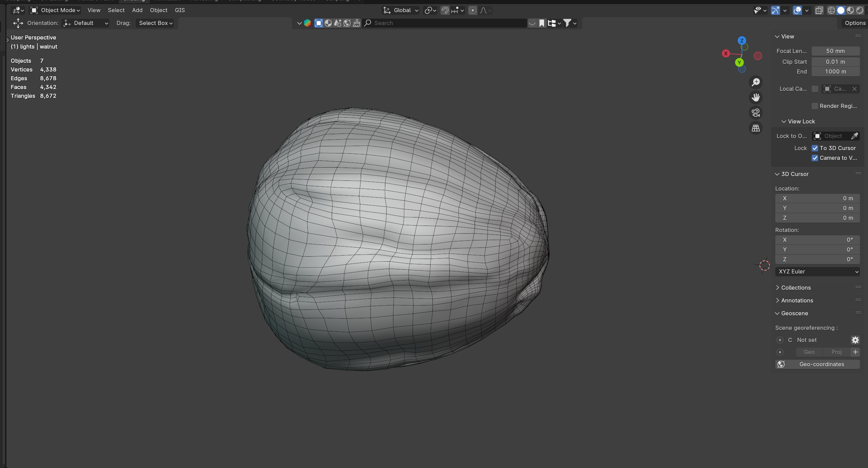Switch to orthographic with the grid icon
This screenshot has height=468, width=868.
[x=756, y=128]
